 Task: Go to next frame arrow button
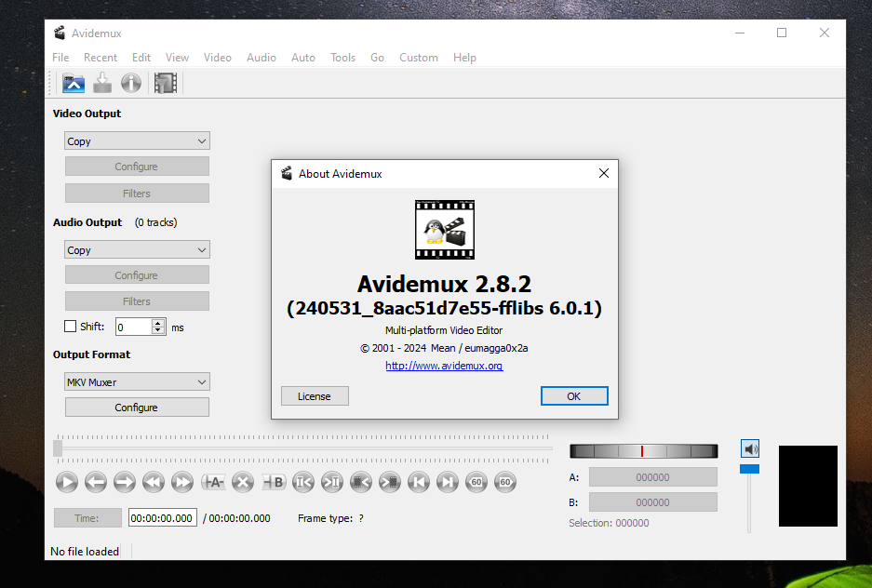[x=125, y=482]
